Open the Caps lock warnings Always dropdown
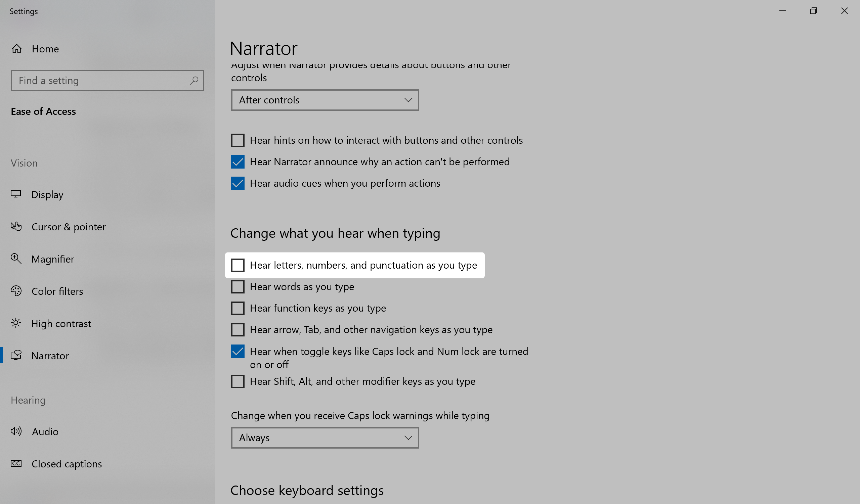The image size is (860, 504). (325, 438)
